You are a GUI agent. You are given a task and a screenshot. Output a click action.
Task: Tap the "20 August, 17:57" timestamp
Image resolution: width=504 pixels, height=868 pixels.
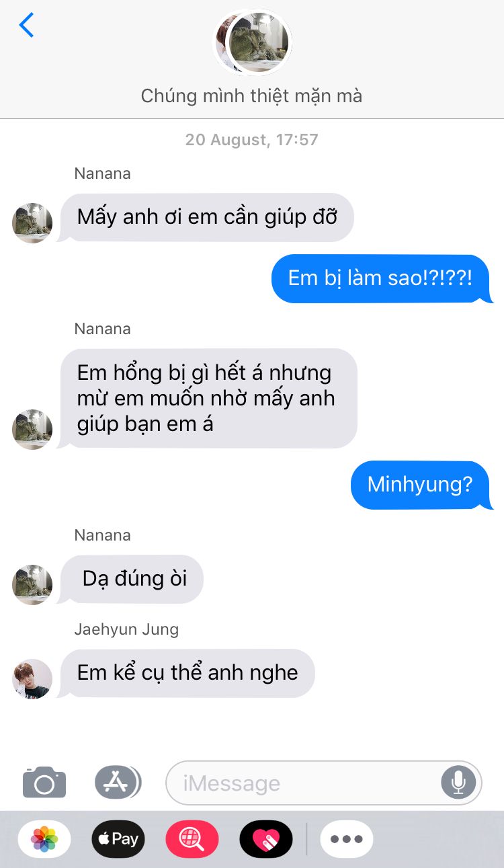pos(252,140)
